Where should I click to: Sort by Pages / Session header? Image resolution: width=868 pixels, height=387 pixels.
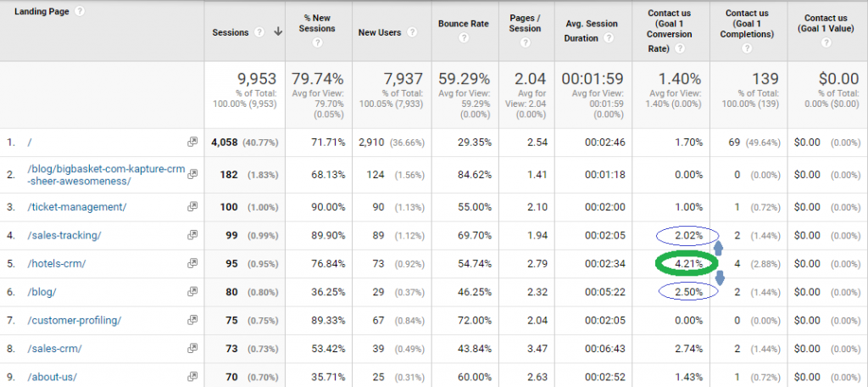(526, 22)
